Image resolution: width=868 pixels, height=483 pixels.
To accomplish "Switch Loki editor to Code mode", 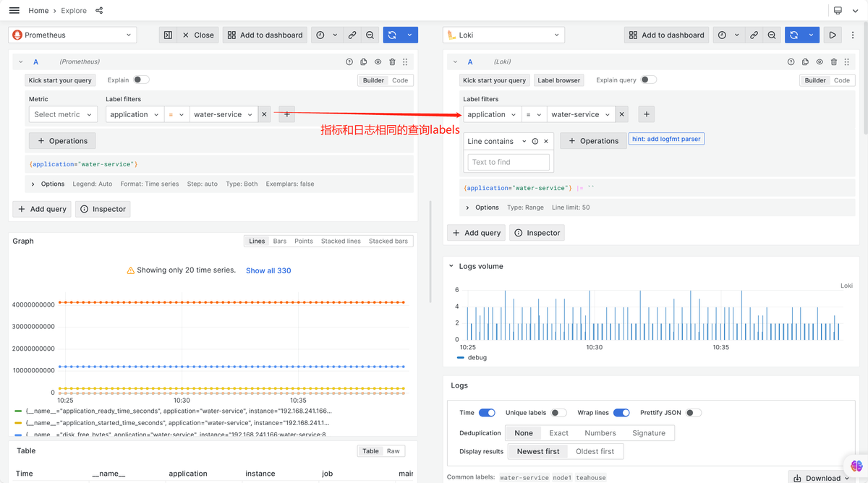I will (x=842, y=80).
